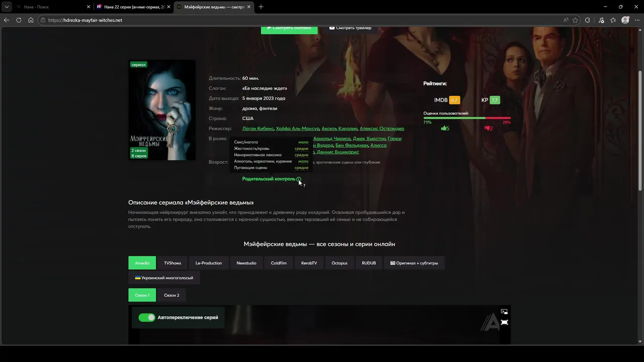Open actor link 'Джек Хьюстон'
Viewport: 644px width, 362px height.
tap(369, 139)
